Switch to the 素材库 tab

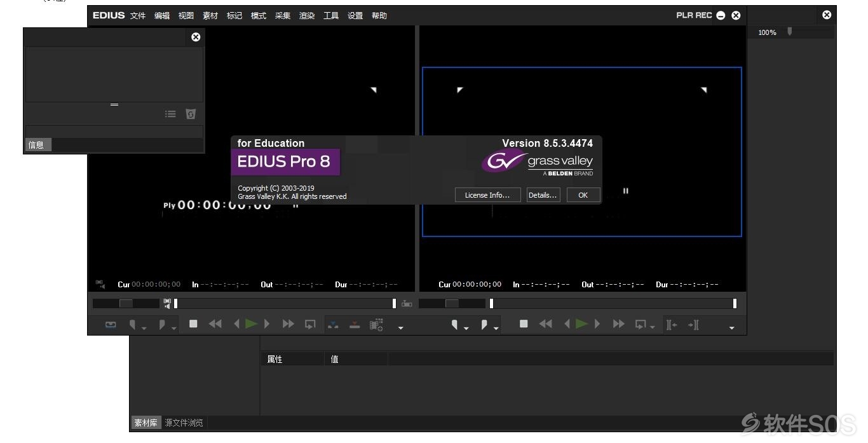tap(146, 423)
